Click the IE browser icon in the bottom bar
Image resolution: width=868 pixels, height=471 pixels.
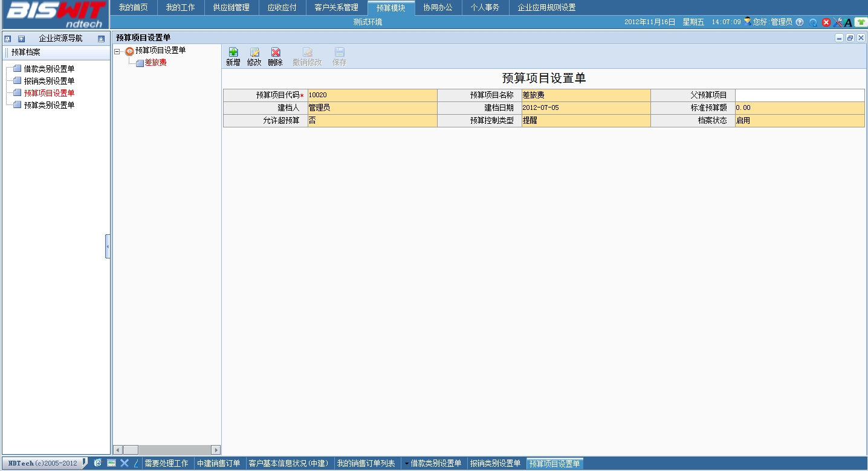(x=97, y=463)
